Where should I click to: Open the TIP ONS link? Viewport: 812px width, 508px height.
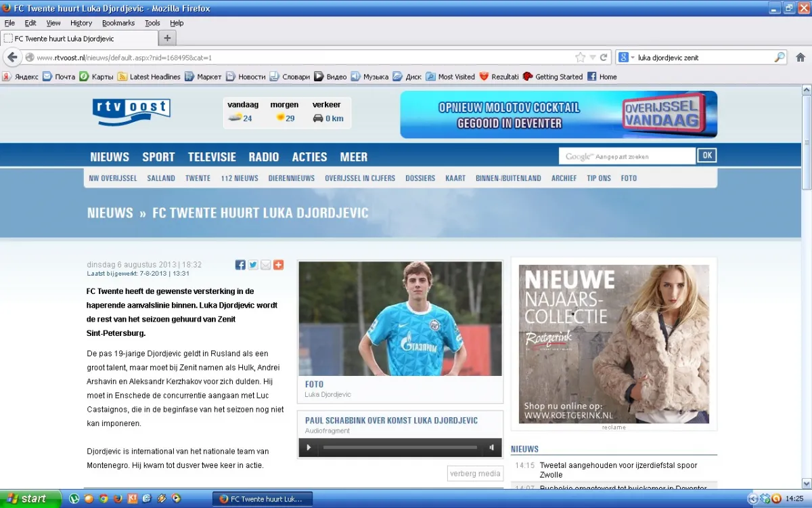[599, 178]
